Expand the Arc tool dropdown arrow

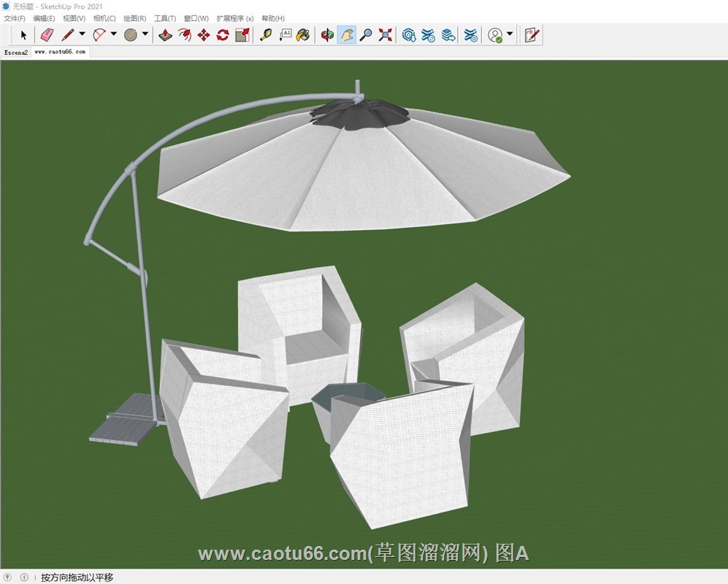[x=114, y=34]
